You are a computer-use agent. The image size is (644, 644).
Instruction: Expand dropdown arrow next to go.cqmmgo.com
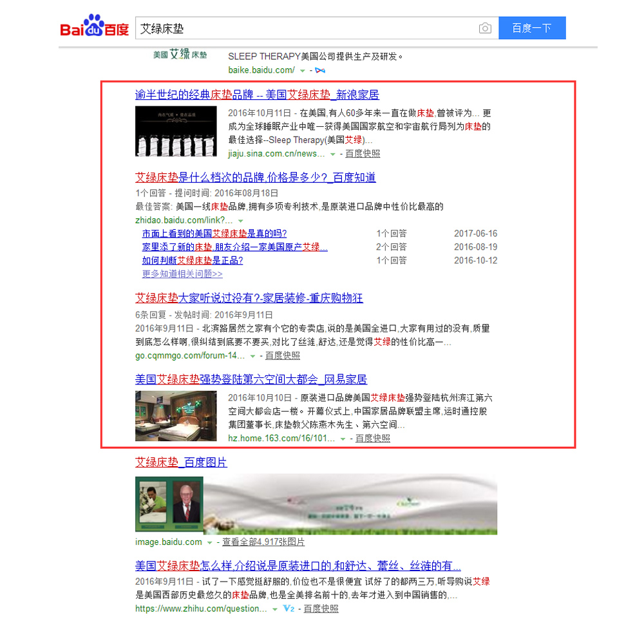pyautogui.click(x=252, y=356)
